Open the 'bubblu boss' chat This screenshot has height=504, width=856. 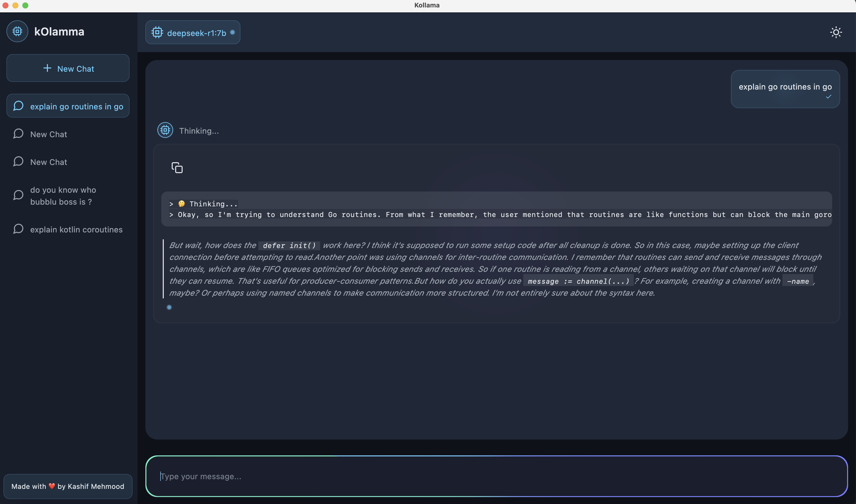tap(63, 196)
